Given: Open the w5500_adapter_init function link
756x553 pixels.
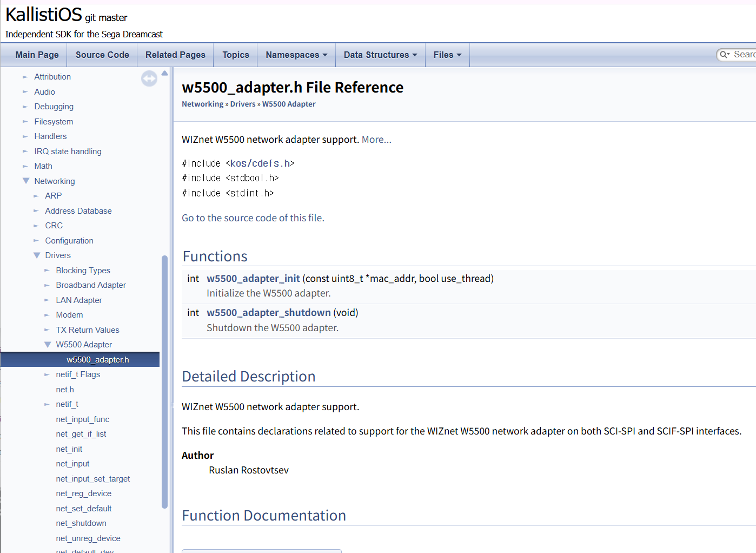Looking at the screenshot, I should pyautogui.click(x=253, y=279).
